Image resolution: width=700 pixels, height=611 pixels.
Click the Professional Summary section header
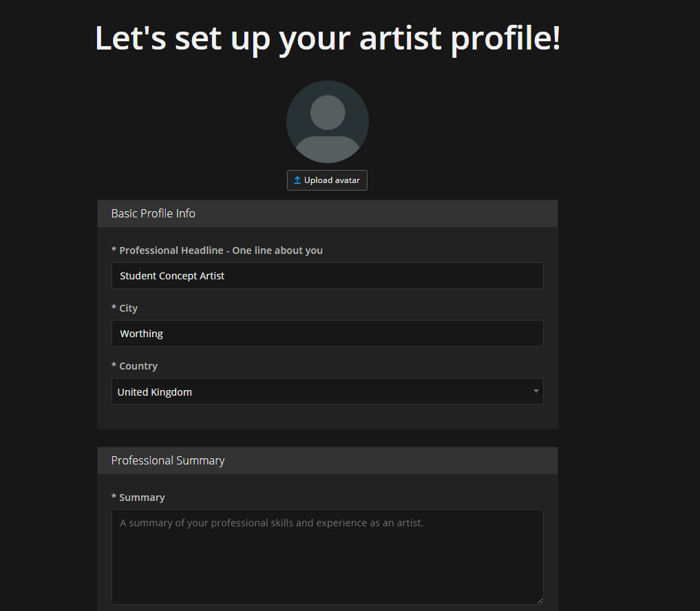tap(168, 460)
